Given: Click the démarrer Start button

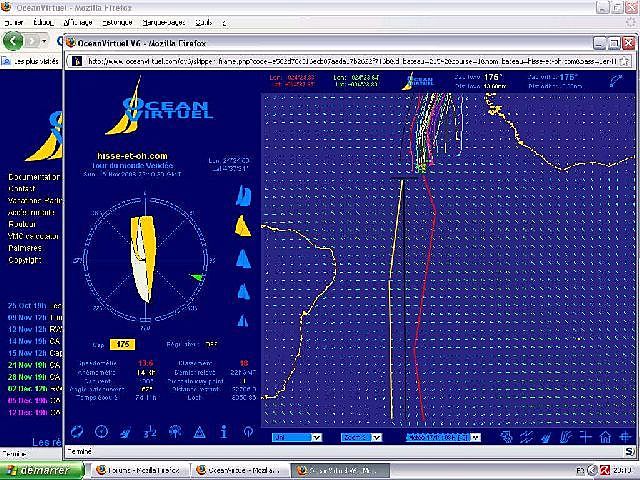Looking at the screenshot, I should [x=42, y=471].
